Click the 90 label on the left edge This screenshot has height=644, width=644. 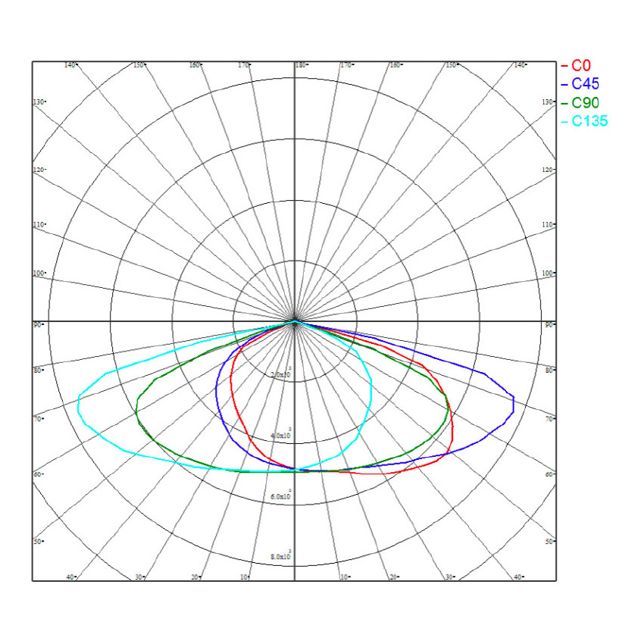[37, 324]
